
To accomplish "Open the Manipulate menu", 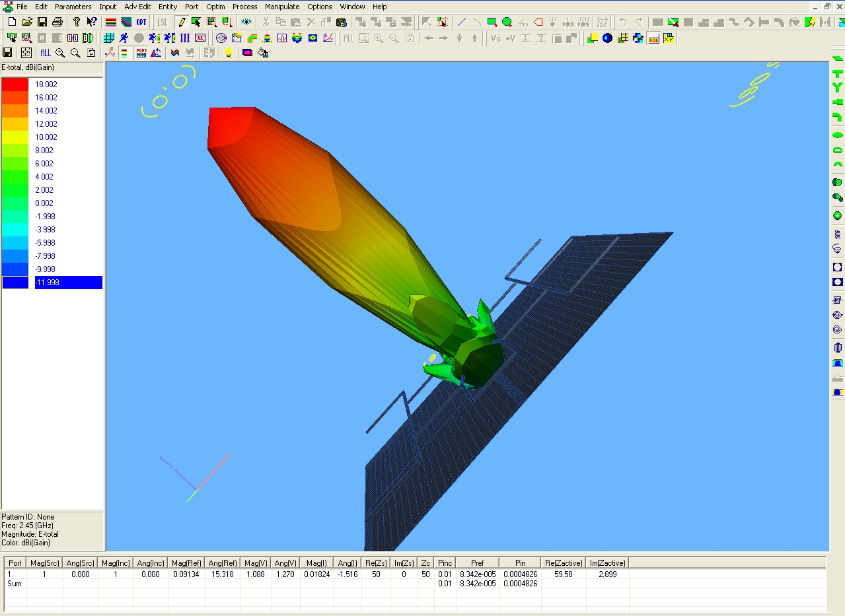I will pyautogui.click(x=282, y=7).
